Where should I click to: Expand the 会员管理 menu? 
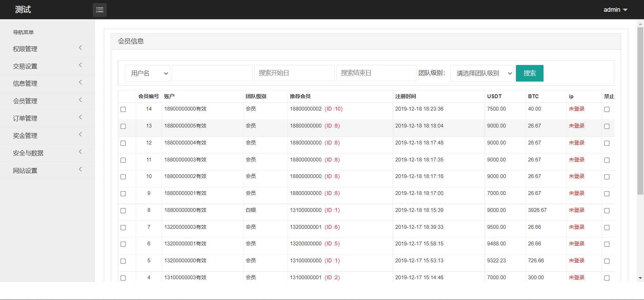pyautogui.click(x=47, y=101)
